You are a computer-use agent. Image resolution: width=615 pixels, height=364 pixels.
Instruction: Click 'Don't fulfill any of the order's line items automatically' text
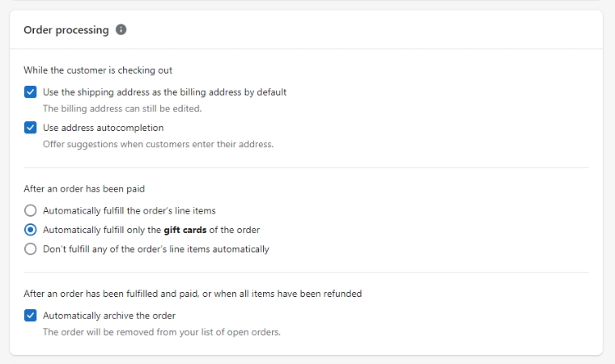(156, 249)
